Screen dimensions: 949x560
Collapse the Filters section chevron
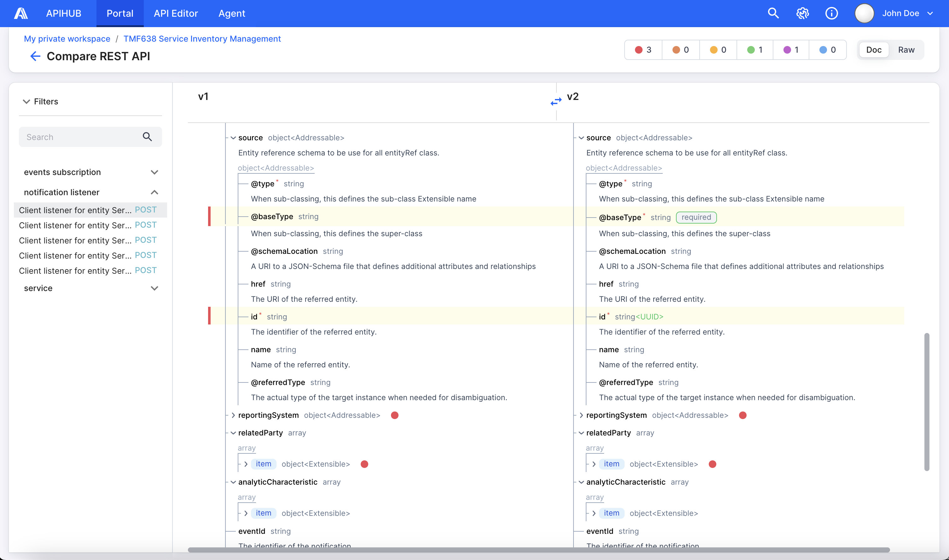coord(26,102)
